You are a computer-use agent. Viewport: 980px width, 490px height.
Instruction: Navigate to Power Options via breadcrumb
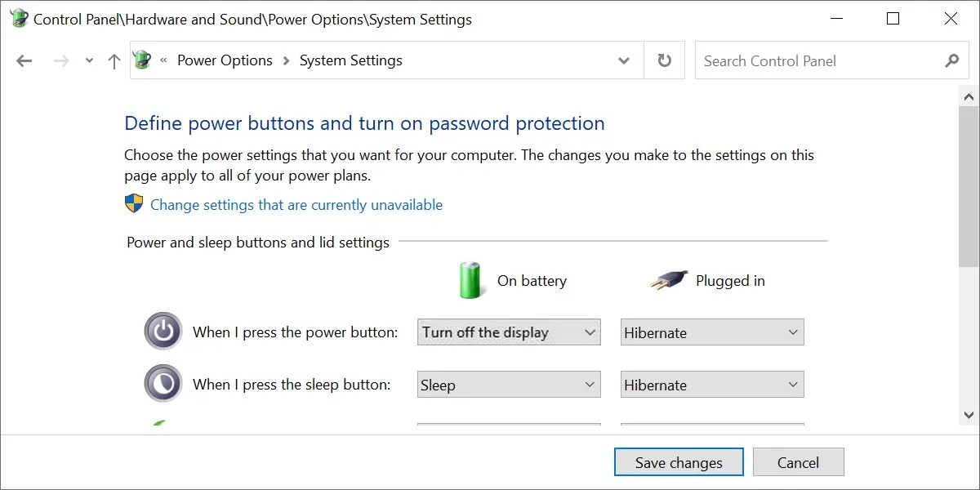[224, 60]
